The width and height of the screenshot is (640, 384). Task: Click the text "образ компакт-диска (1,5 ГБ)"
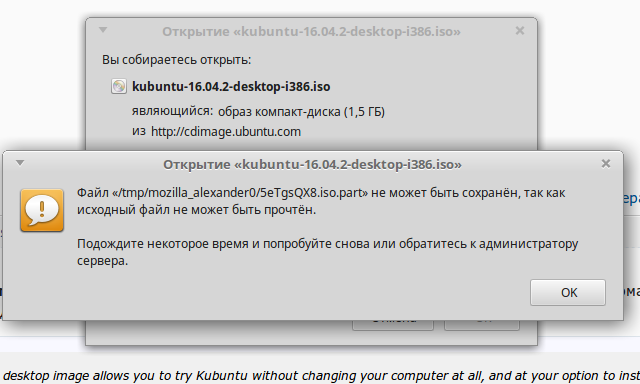[301, 112]
